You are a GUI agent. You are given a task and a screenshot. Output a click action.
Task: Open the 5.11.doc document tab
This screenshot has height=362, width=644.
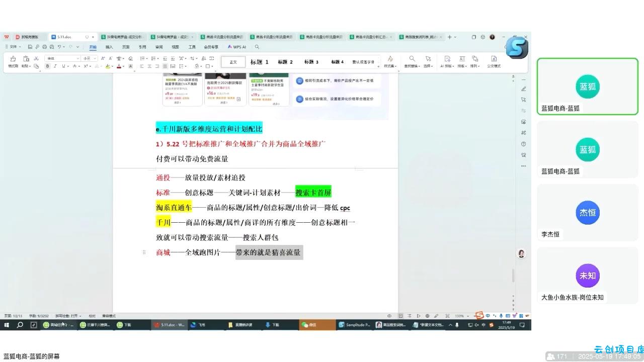[x=64, y=37]
